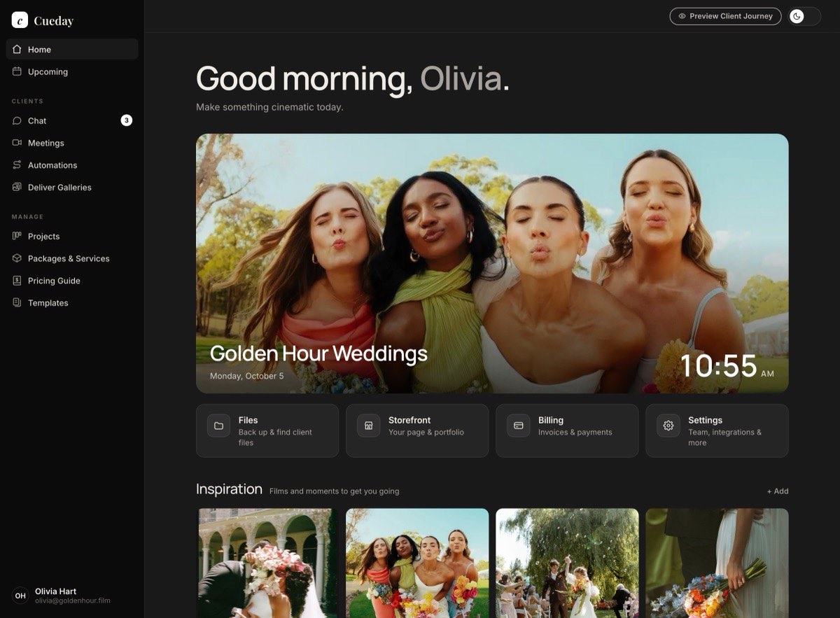Select Pricing Guide in the sidebar

point(72,281)
